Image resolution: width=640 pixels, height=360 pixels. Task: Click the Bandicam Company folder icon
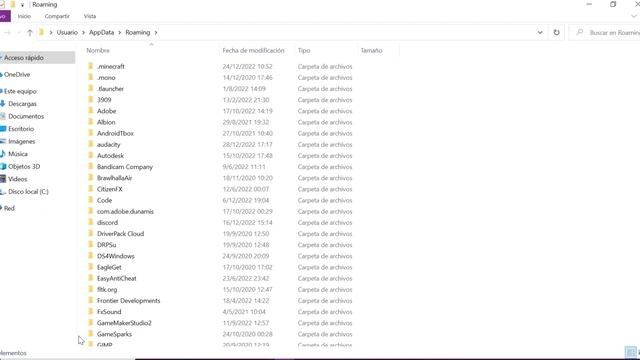pyautogui.click(x=91, y=167)
